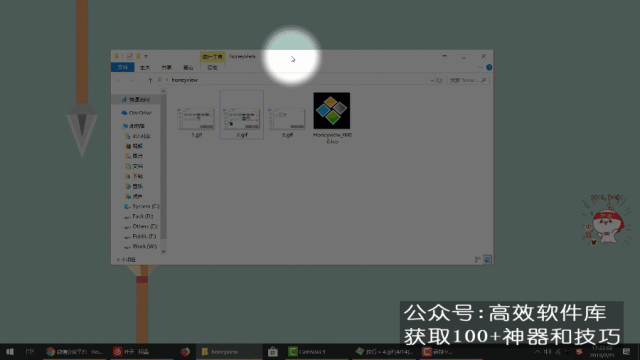Click the new folder quick access icon

point(138,56)
